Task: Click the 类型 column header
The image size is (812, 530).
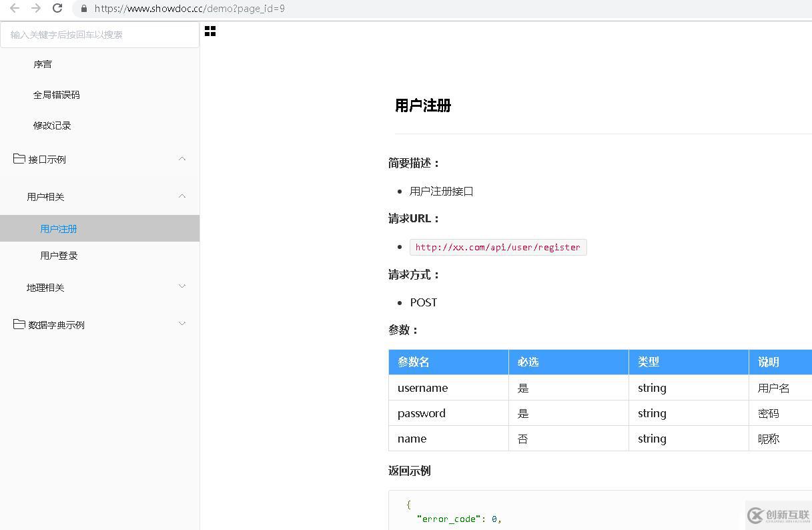Action: [x=689, y=362]
